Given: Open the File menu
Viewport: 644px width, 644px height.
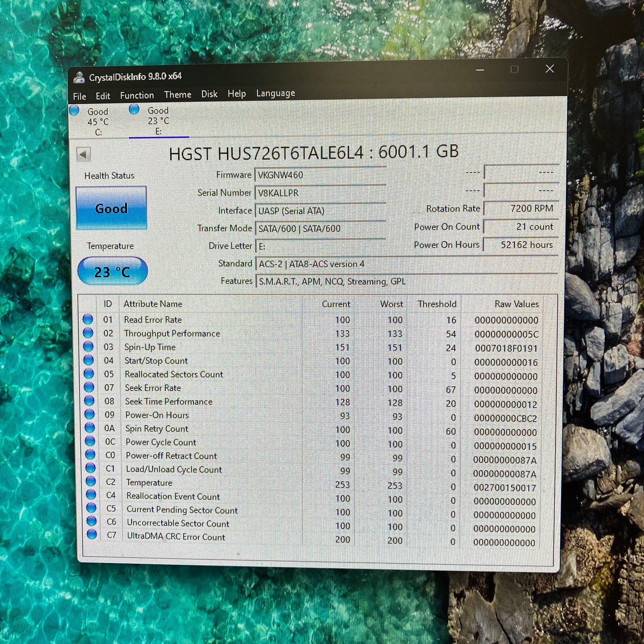Looking at the screenshot, I should click(x=79, y=96).
